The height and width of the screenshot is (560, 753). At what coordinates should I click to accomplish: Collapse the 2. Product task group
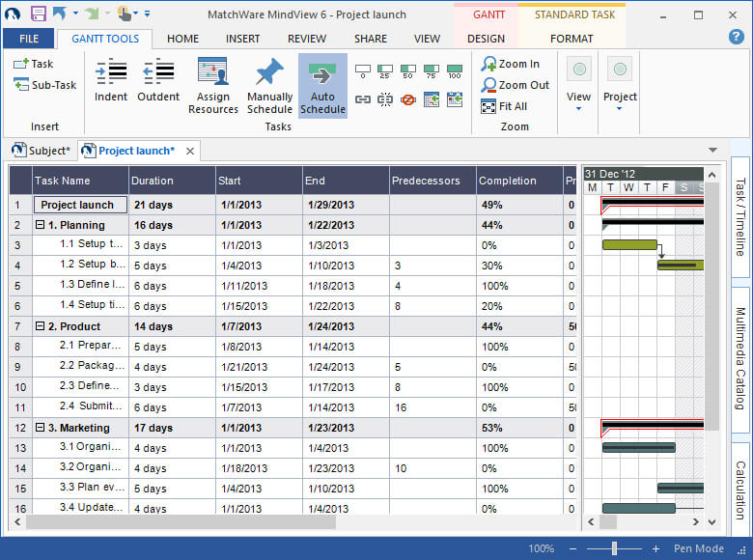(41, 326)
